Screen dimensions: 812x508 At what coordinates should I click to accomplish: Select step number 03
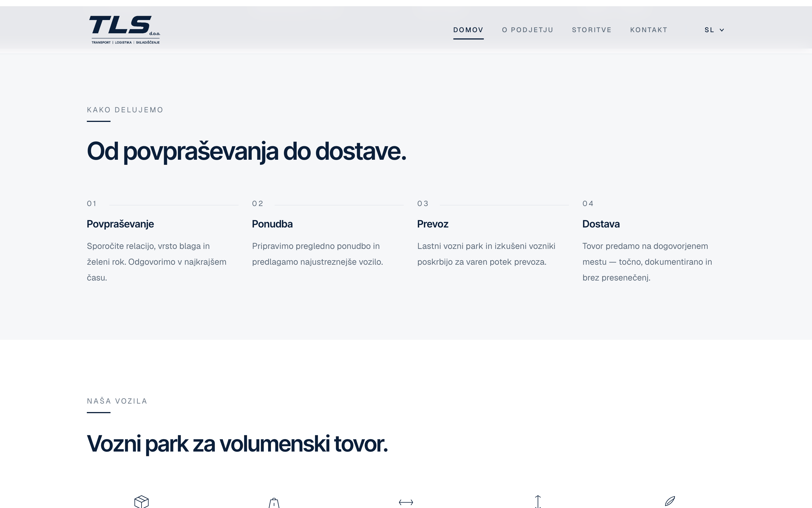point(423,203)
